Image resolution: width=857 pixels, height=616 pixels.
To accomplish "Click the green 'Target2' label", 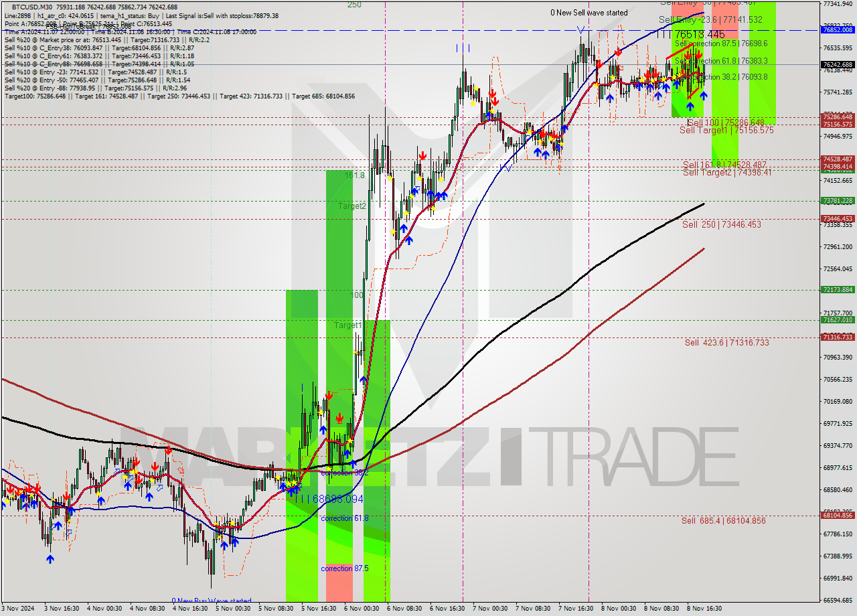I will click(x=352, y=206).
